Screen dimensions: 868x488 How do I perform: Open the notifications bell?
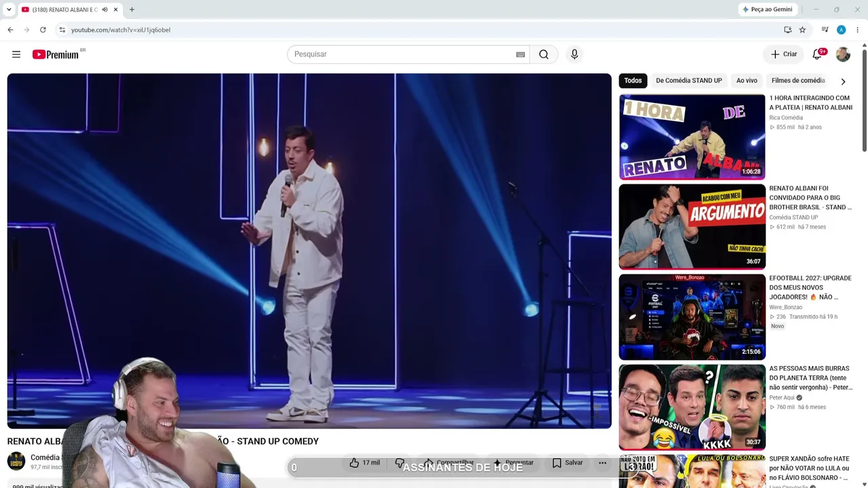pyautogui.click(x=818, y=54)
